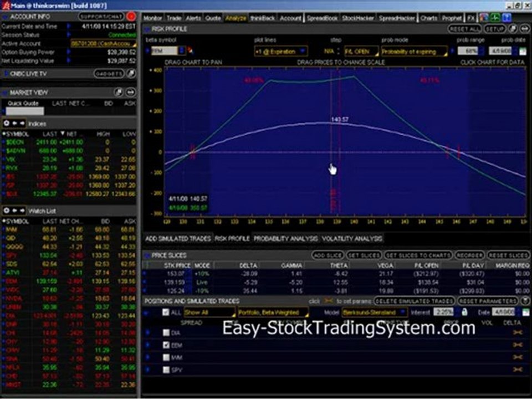Click the gear icon beside Indices
532x399 pixels.
(7, 124)
